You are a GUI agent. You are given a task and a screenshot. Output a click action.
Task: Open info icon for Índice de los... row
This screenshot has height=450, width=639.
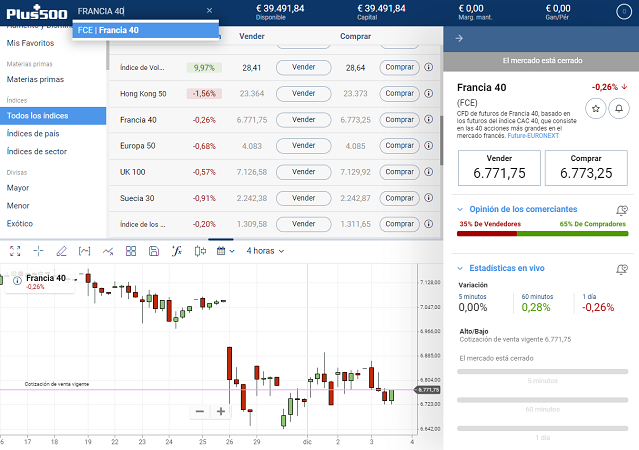[x=428, y=224]
